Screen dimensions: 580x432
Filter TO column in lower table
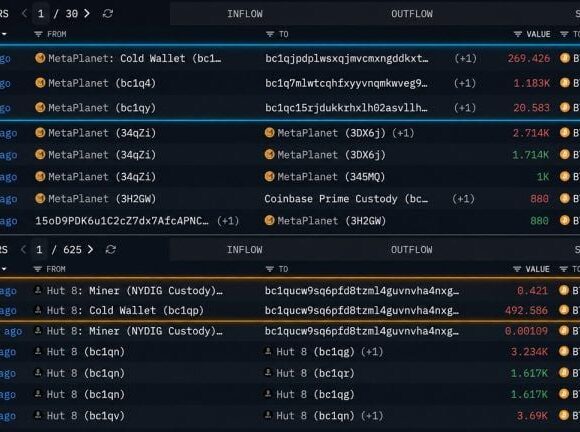click(270, 269)
